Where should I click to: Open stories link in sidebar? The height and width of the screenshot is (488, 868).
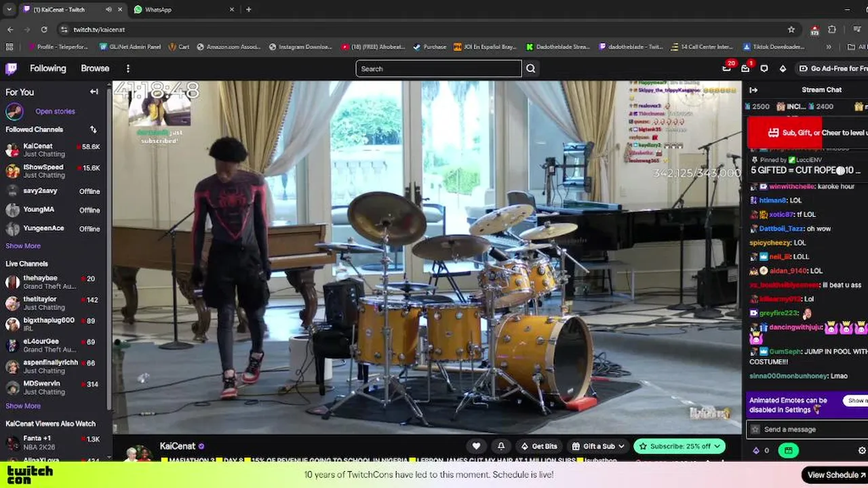(x=55, y=111)
